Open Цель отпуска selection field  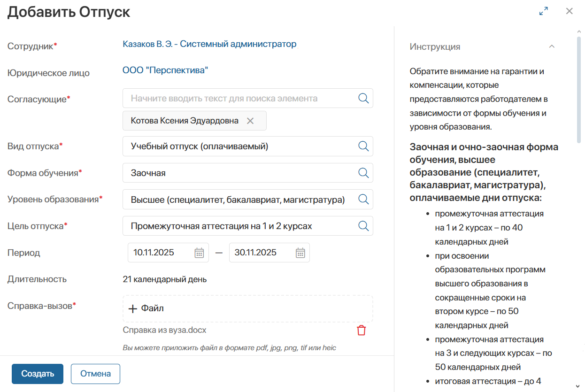point(239,226)
